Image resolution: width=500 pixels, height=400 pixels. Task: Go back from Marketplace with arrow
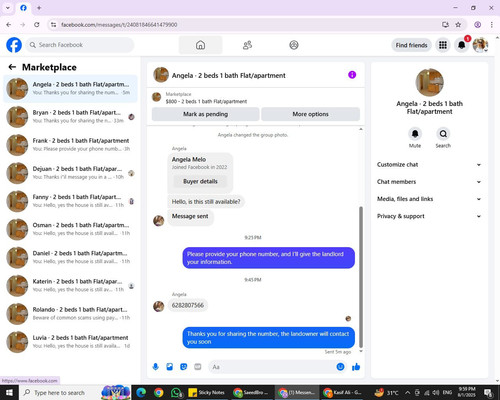point(12,67)
